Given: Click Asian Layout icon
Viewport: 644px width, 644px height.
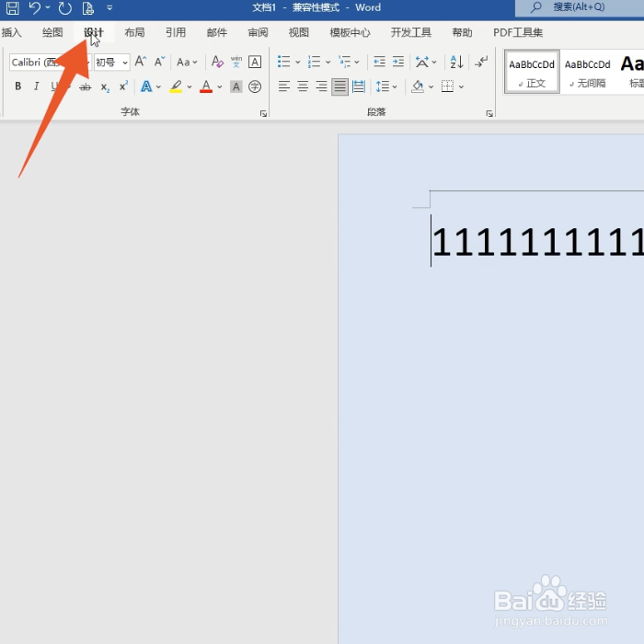Looking at the screenshot, I should [x=421, y=62].
